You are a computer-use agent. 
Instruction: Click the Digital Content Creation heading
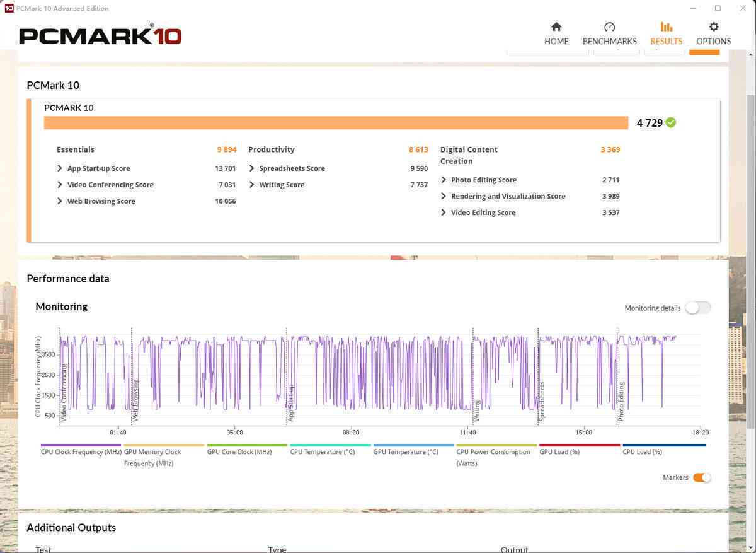[x=469, y=155]
